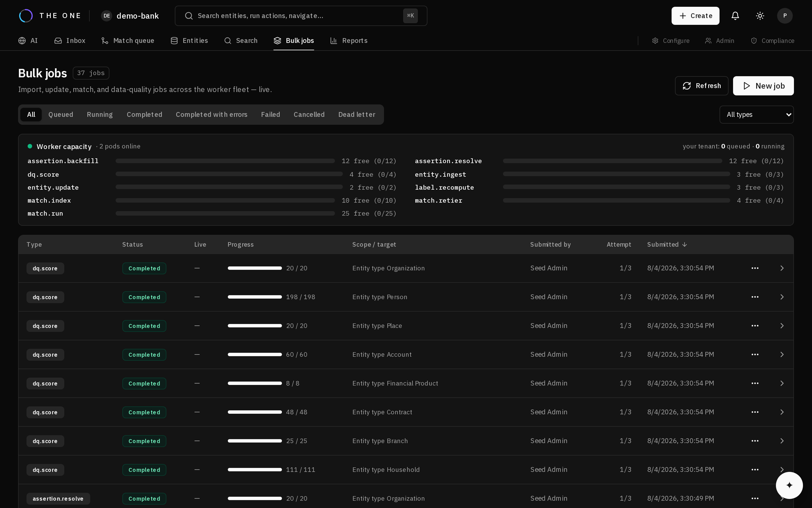Open the floating AI sparkle assistant
Viewport: 812px width, 508px height.
tap(789, 485)
